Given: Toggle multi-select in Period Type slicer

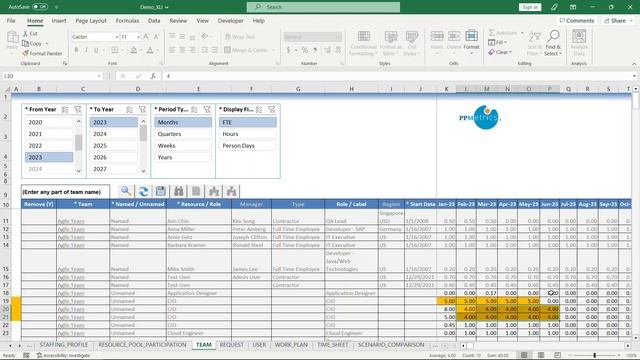Looking at the screenshot, I should coord(194,109).
